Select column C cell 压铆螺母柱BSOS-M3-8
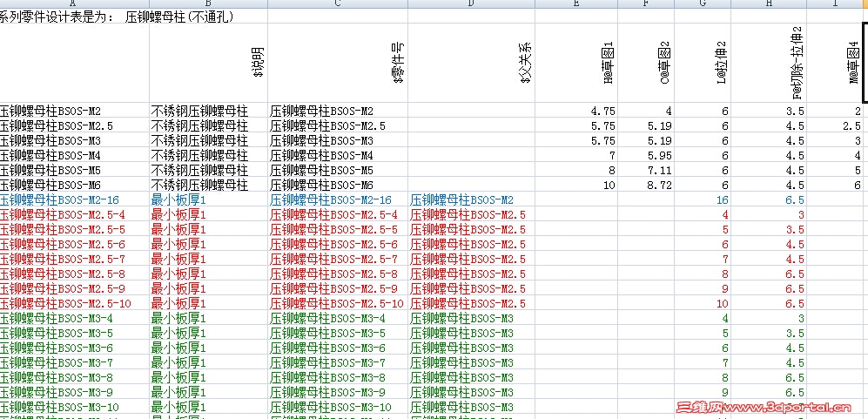Viewport: 868px width, 419px height. click(338, 377)
